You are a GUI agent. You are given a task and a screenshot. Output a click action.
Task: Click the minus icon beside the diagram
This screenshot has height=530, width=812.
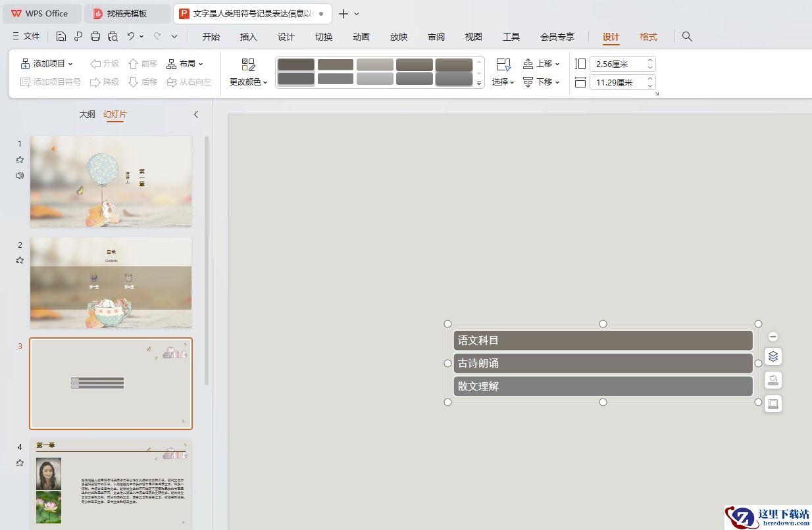click(773, 337)
